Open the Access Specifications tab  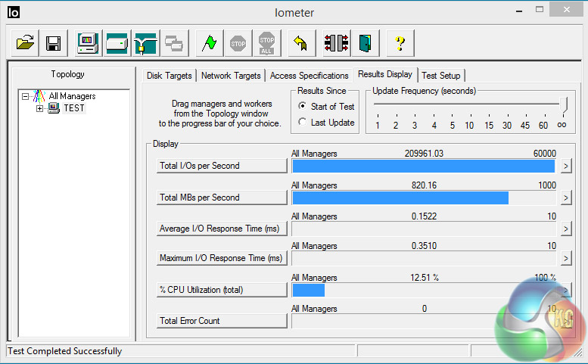coord(309,76)
